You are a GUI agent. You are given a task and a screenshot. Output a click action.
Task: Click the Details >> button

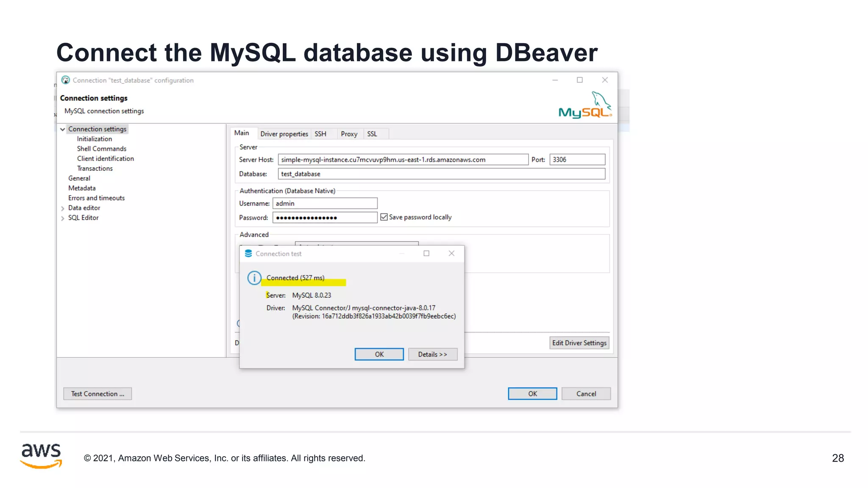click(433, 354)
